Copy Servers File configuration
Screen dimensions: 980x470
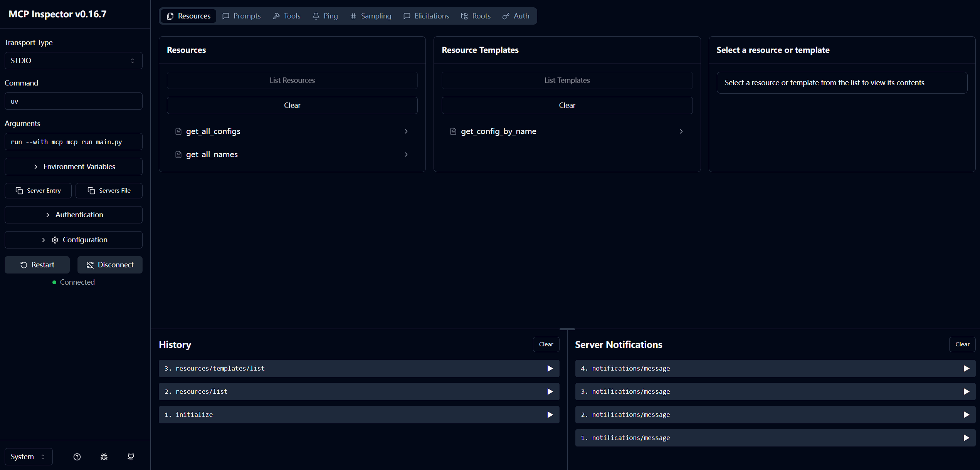pos(109,191)
